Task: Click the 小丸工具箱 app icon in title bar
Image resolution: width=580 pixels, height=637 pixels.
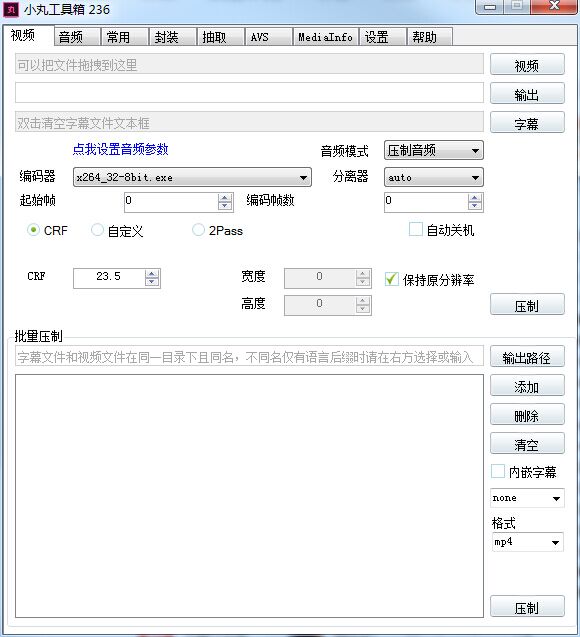Action: pos(11,9)
